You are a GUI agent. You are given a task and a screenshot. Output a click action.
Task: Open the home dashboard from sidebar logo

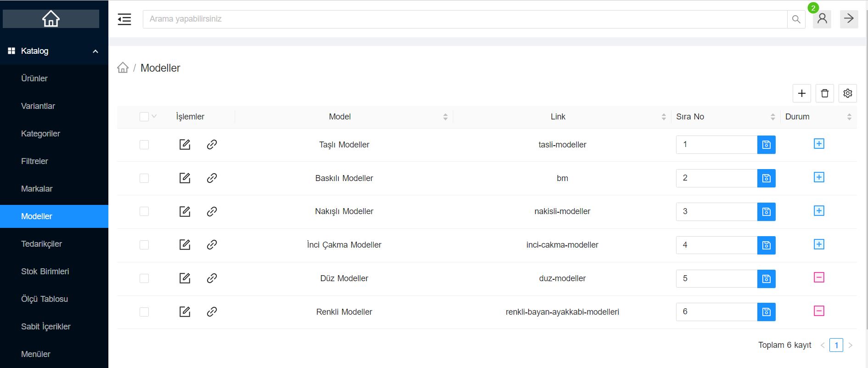51,19
